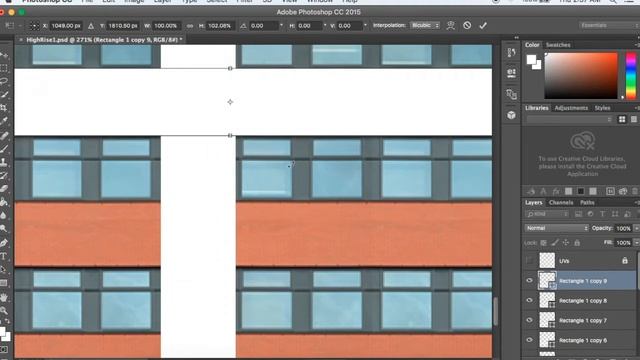Viewport: 640px width, 360px height.
Task: Open layer filter Kind dropdown
Action: (x=547, y=214)
